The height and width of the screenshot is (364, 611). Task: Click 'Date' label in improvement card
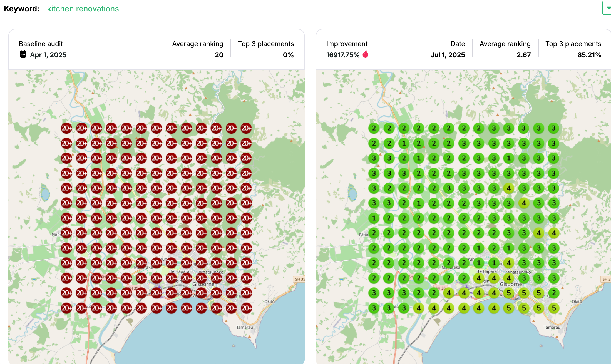click(458, 44)
